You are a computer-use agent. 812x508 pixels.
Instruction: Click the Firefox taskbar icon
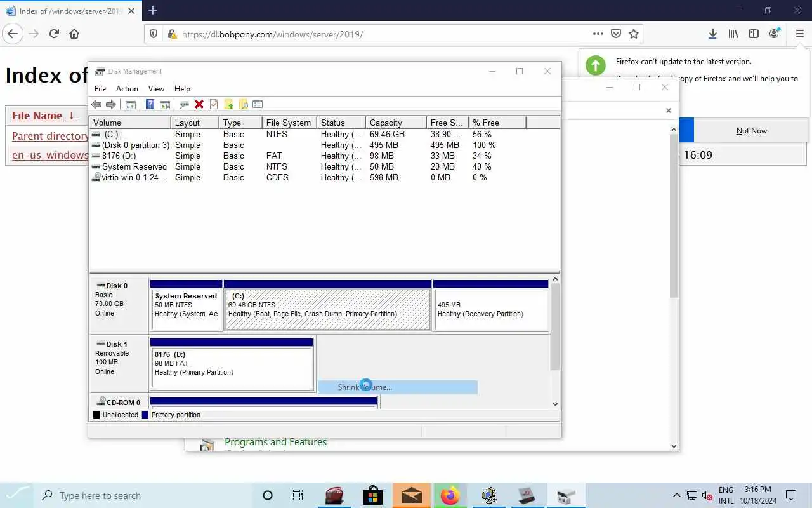coord(450,495)
